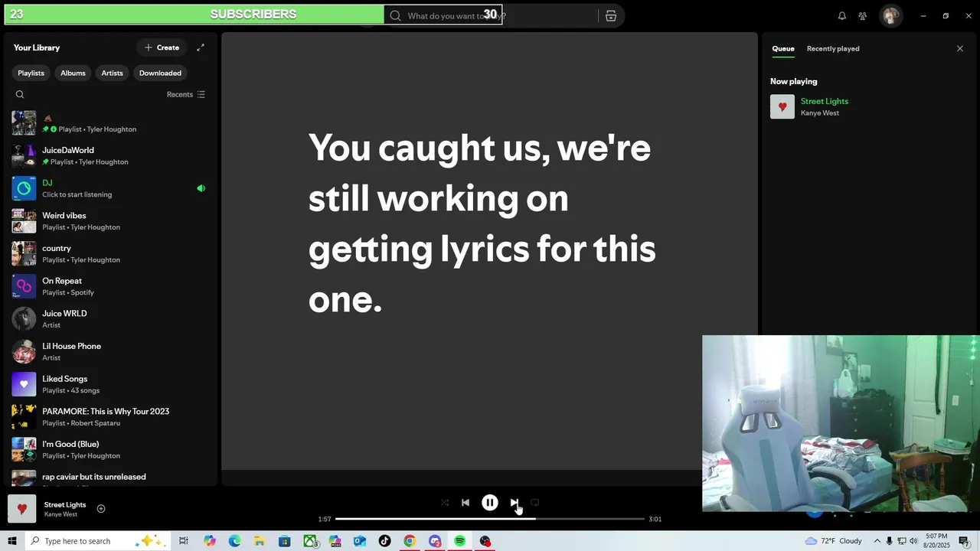The height and width of the screenshot is (551, 980).
Task: Launch Microsoft Edge from the taskbar
Action: tap(234, 541)
